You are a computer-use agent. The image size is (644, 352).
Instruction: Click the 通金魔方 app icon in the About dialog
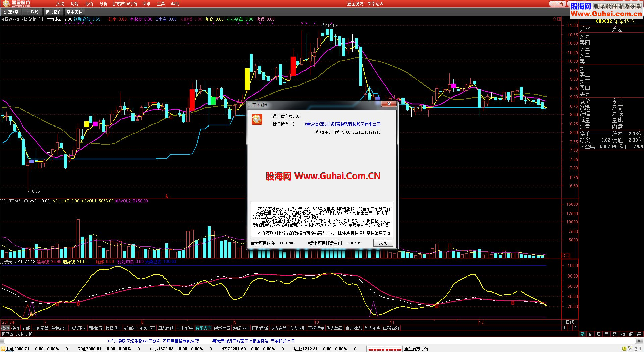[257, 119]
